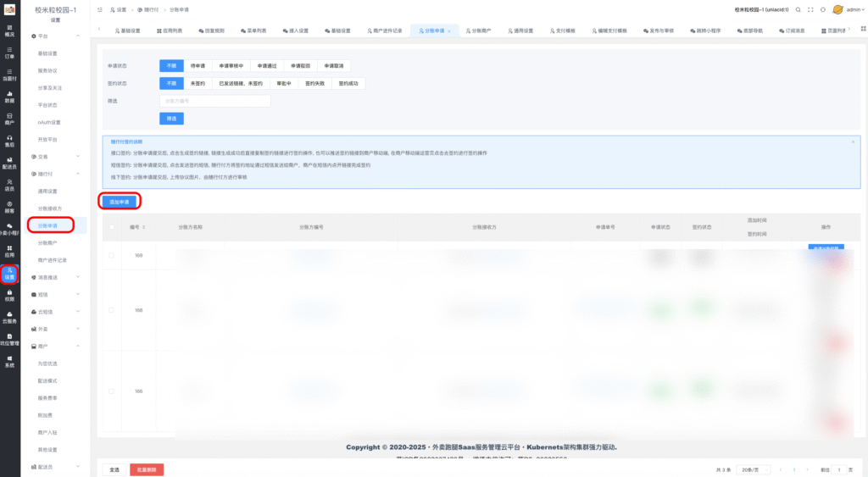Image resolution: width=868 pixels, height=477 pixels.
Task: Select 签约失败 in the 签约状态 filter
Action: (x=315, y=84)
